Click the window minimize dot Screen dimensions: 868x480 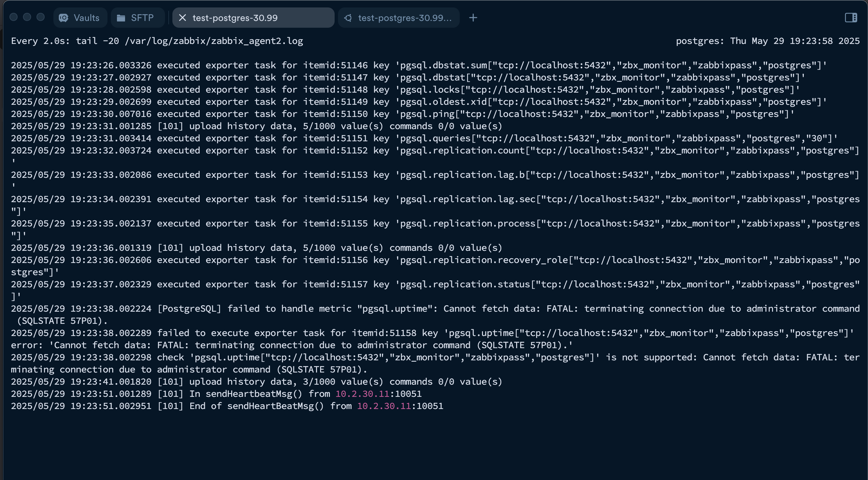[x=27, y=17]
